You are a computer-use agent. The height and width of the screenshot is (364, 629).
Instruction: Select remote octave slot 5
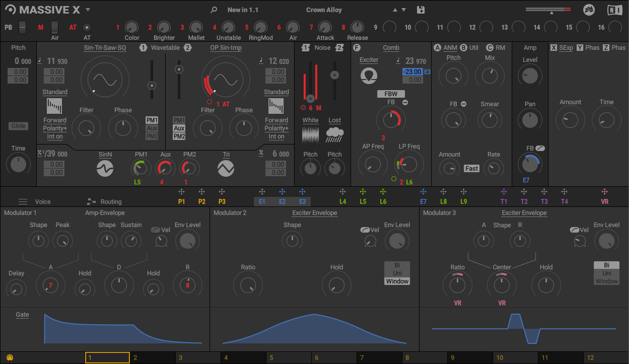[x=289, y=358]
